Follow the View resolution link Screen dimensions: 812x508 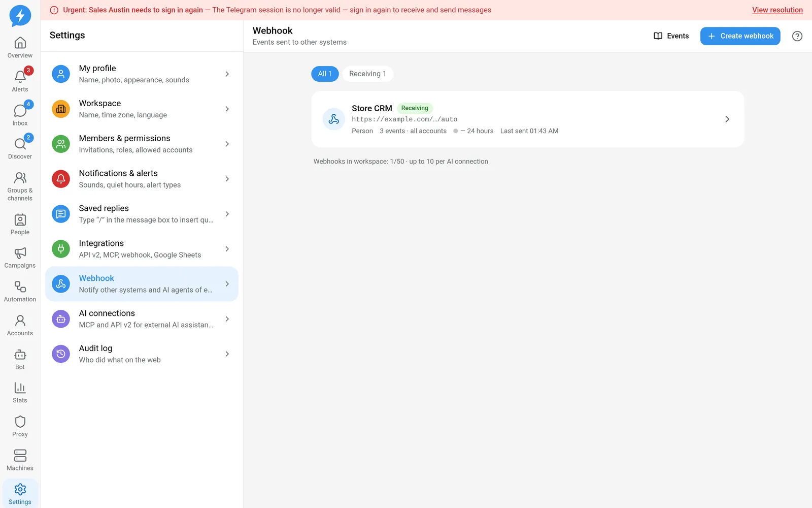coord(777,10)
